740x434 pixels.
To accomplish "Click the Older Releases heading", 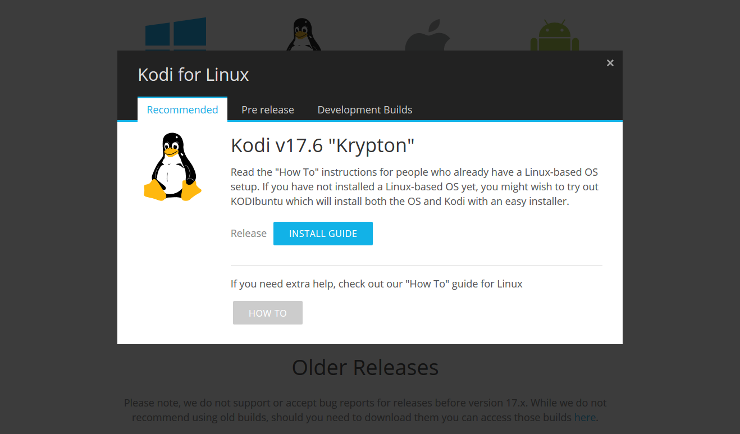I will [x=365, y=367].
